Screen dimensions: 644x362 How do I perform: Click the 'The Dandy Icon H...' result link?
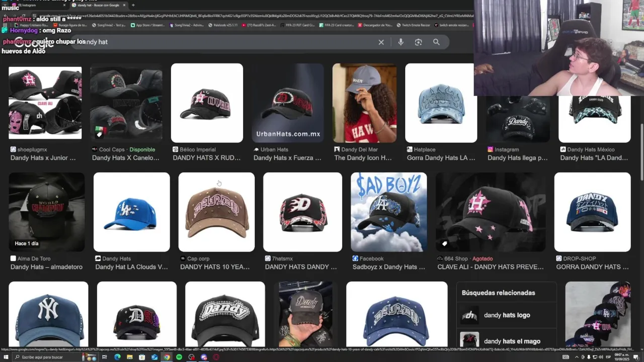[x=363, y=158]
